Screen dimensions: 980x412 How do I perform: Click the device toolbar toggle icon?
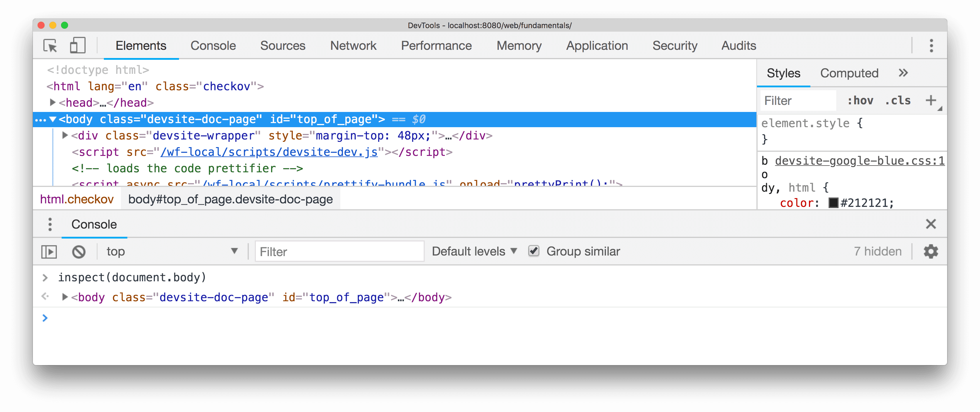click(76, 45)
